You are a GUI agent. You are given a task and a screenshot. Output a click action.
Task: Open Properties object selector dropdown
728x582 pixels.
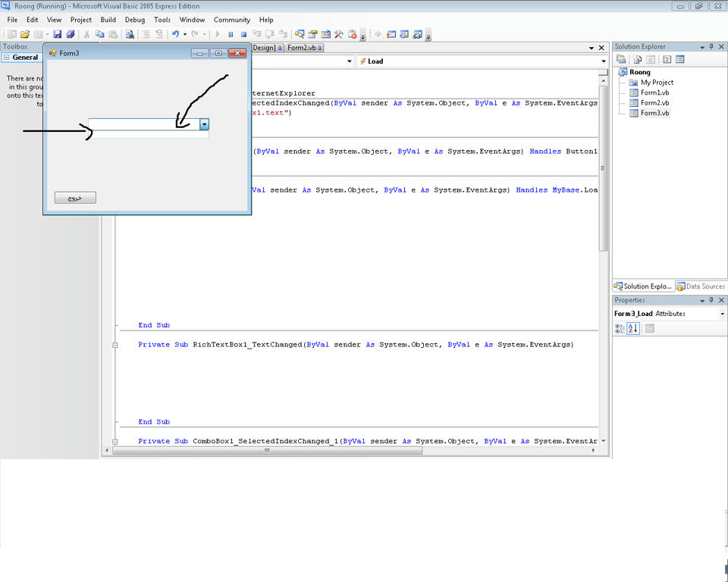click(x=723, y=314)
